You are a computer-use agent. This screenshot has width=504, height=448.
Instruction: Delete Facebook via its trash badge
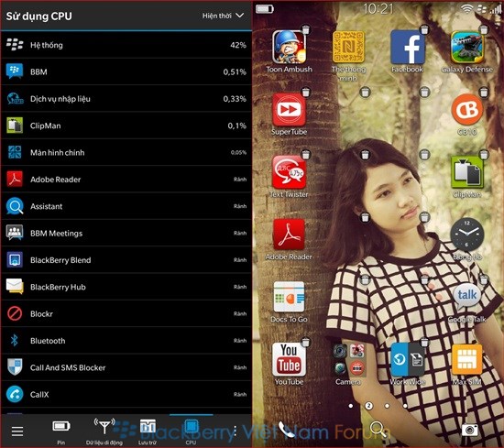[424, 29]
